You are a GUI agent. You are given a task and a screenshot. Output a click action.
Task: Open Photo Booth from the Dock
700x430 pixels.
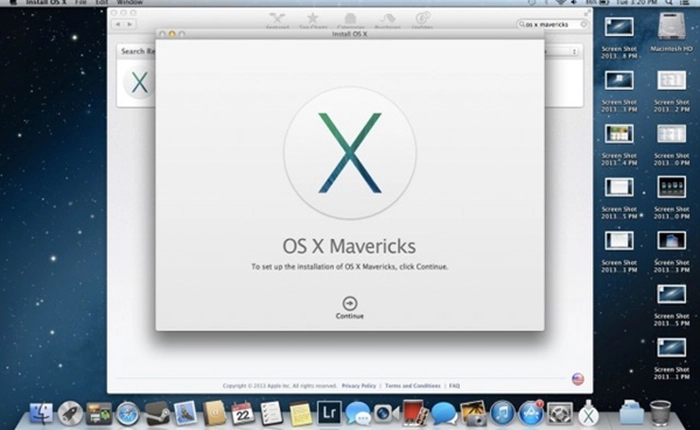point(415,413)
